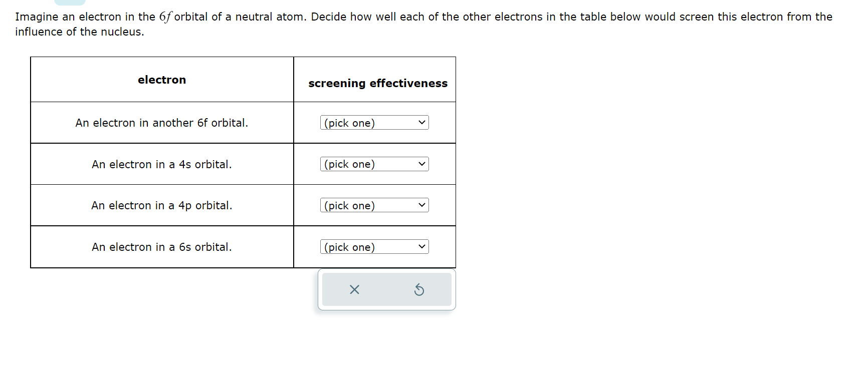The image size is (868, 382).
Task: Click the row labeled 'An electron in a 4p orbital'
Action: tap(161, 205)
